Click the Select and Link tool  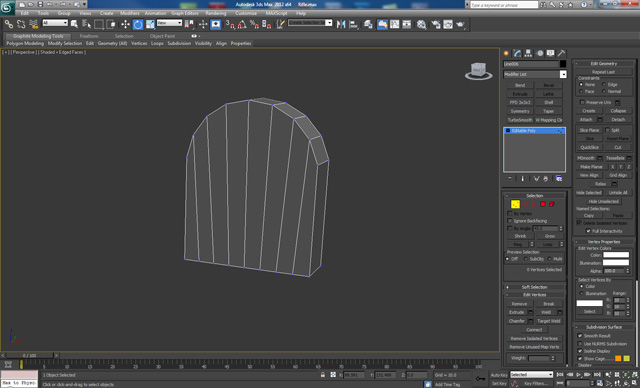click(9, 24)
